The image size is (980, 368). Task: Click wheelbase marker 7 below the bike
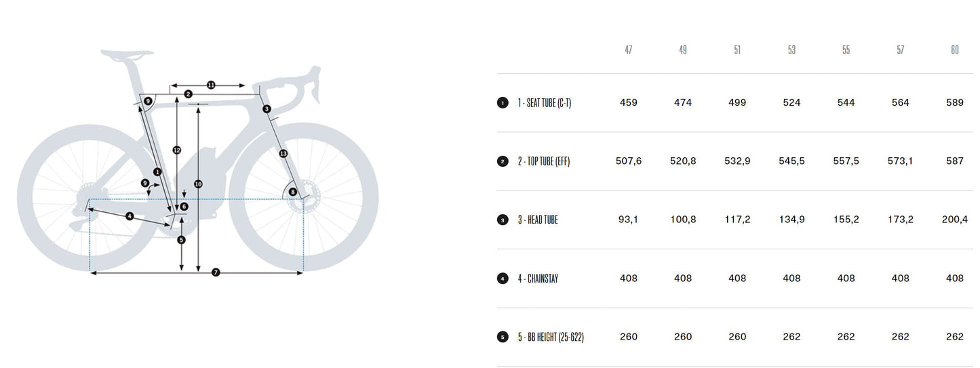pyautogui.click(x=216, y=272)
